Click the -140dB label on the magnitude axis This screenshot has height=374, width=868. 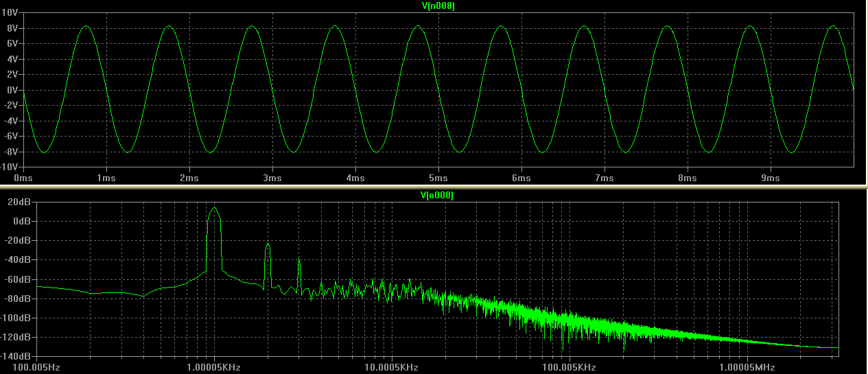coord(15,356)
